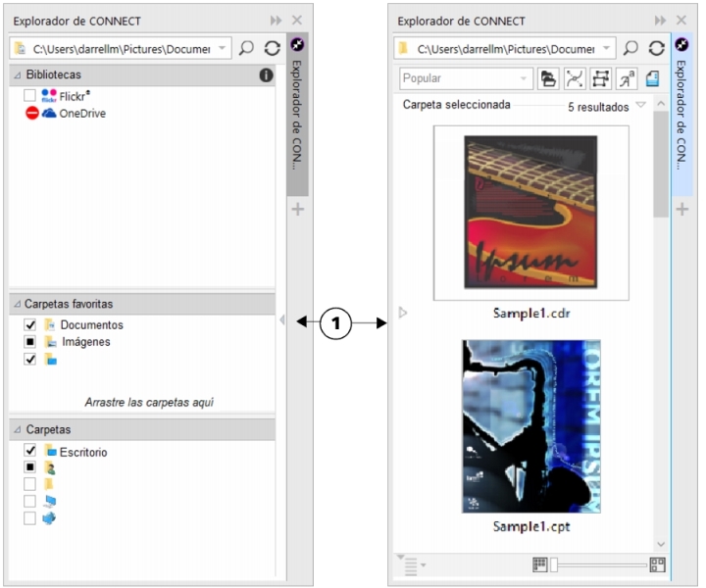Click the fonts filter icon
Viewport: 706px width, 588px height.
(x=627, y=78)
